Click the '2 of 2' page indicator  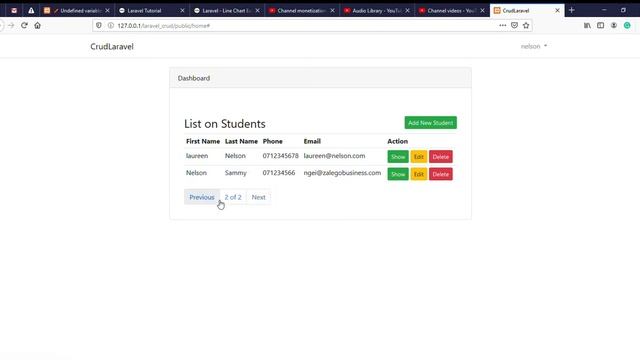233,197
